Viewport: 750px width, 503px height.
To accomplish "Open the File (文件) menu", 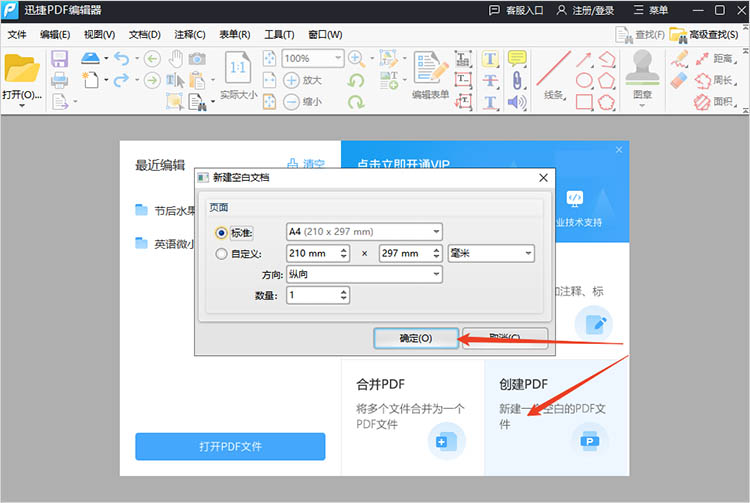I will (x=17, y=35).
